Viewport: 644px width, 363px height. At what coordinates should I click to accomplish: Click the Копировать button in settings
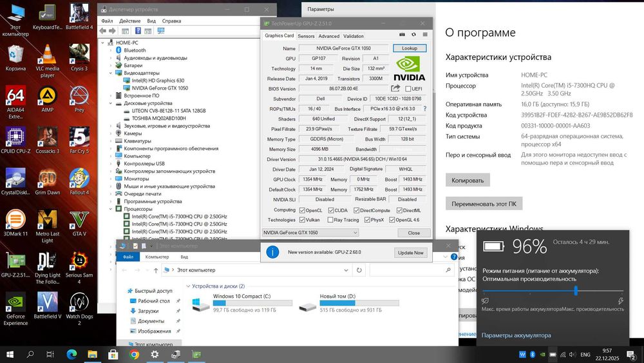pos(468,180)
